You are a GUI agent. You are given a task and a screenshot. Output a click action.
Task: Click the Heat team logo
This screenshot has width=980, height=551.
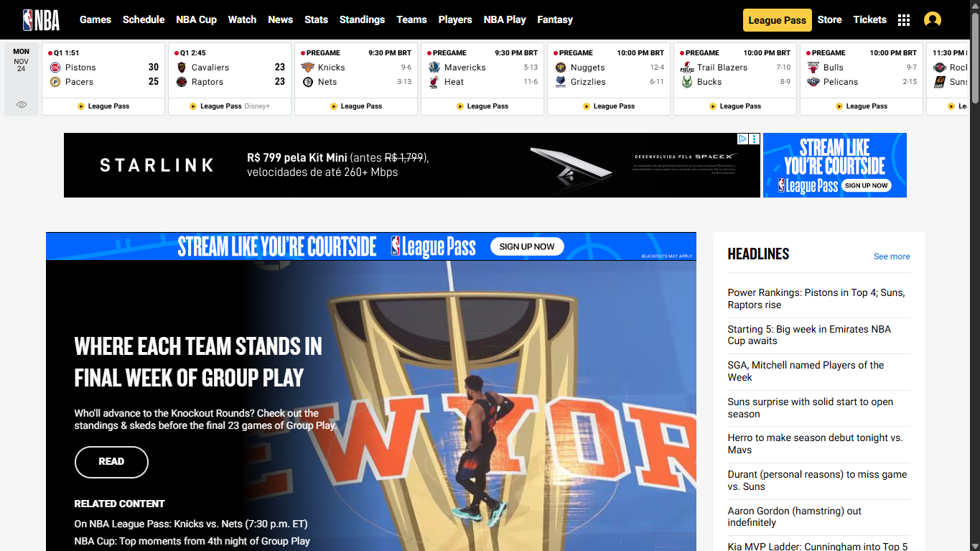[434, 82]
